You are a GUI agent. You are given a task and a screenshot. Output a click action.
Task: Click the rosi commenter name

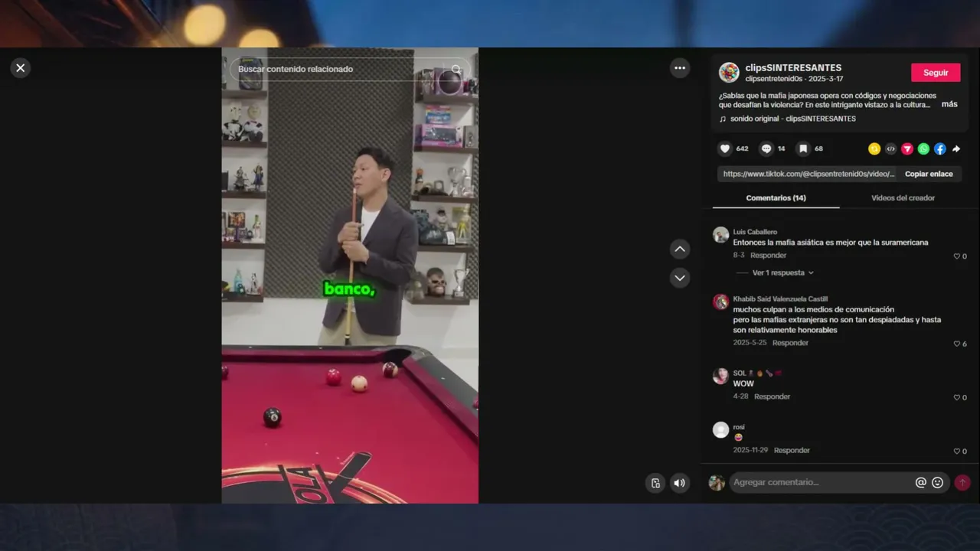739,427
